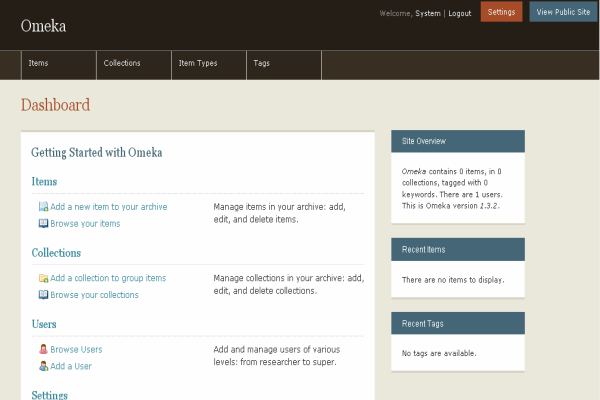Open the 'Browse your collections' link
Viewport: 600px width, 400px height.
coord(94,295)
